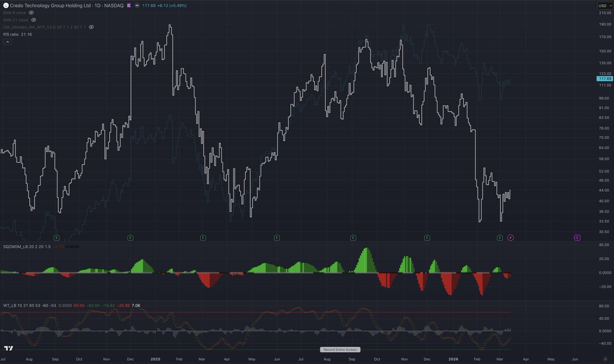Open the September 2024 earnings marker
Image resolution: width=614 pixels, height=364 pixels.
click(x=56, y=238)
